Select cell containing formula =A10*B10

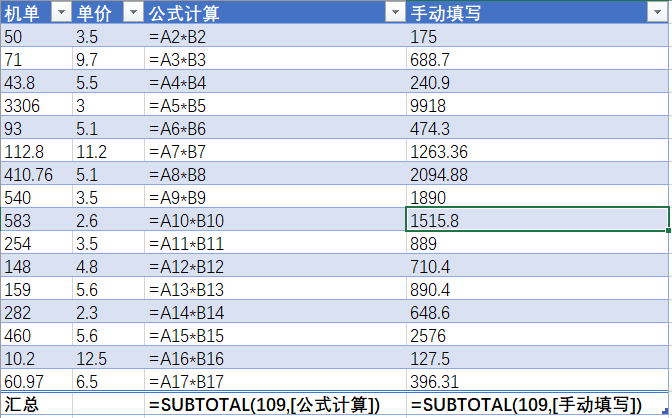pos(276,220)
